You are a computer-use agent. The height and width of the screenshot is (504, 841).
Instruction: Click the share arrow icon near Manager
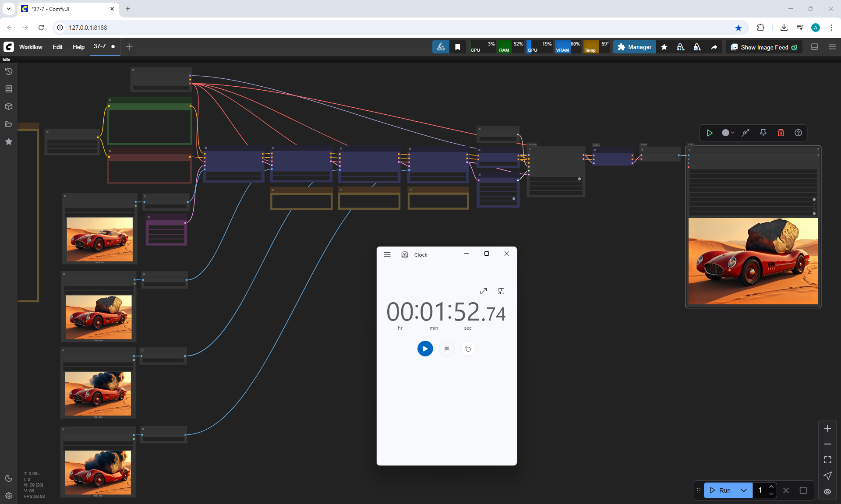tap(714, 47)
